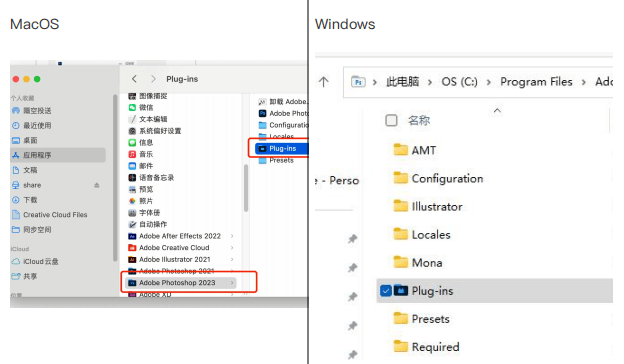This screenshot has width=624, height=364.
Task: Open Configuration folder in Finder
Action: pyautogui.click(x=283, y=125)
